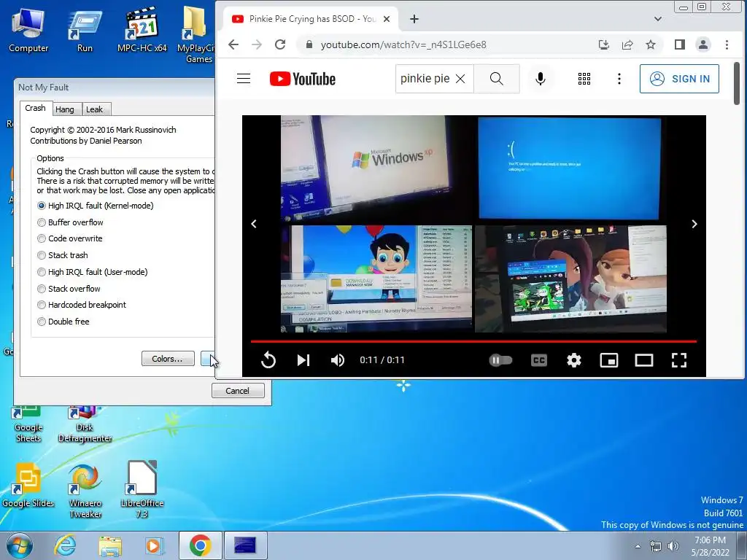Toggle the autoplay switch
Viewport: 747px width, 560px height.
pos(500,360)
